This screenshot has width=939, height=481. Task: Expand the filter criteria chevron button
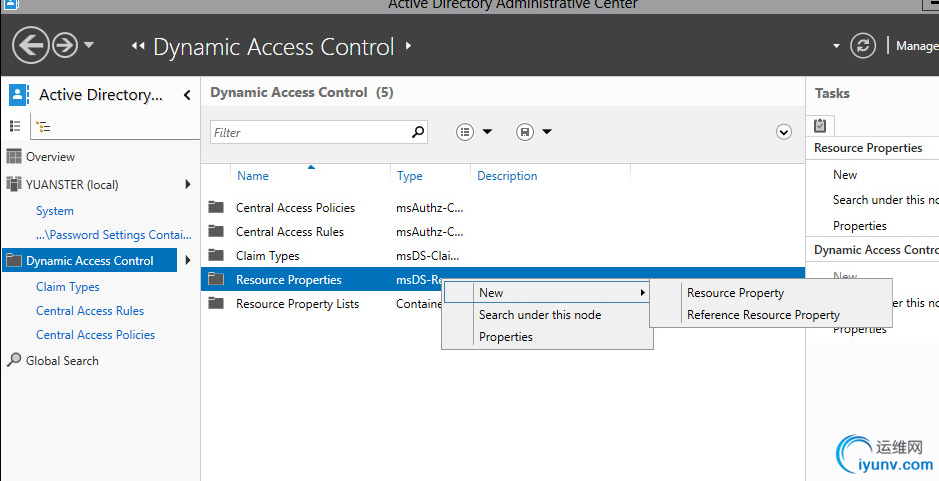[783, 132]
